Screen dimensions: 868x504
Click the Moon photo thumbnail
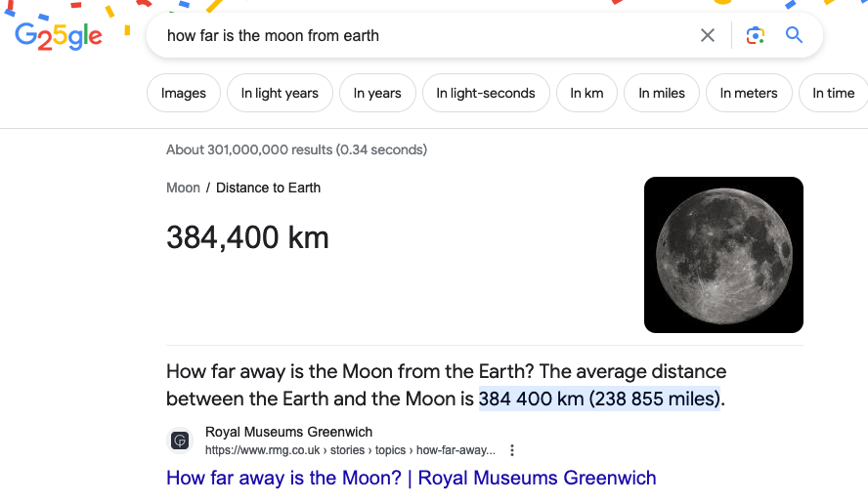(723, 255)
